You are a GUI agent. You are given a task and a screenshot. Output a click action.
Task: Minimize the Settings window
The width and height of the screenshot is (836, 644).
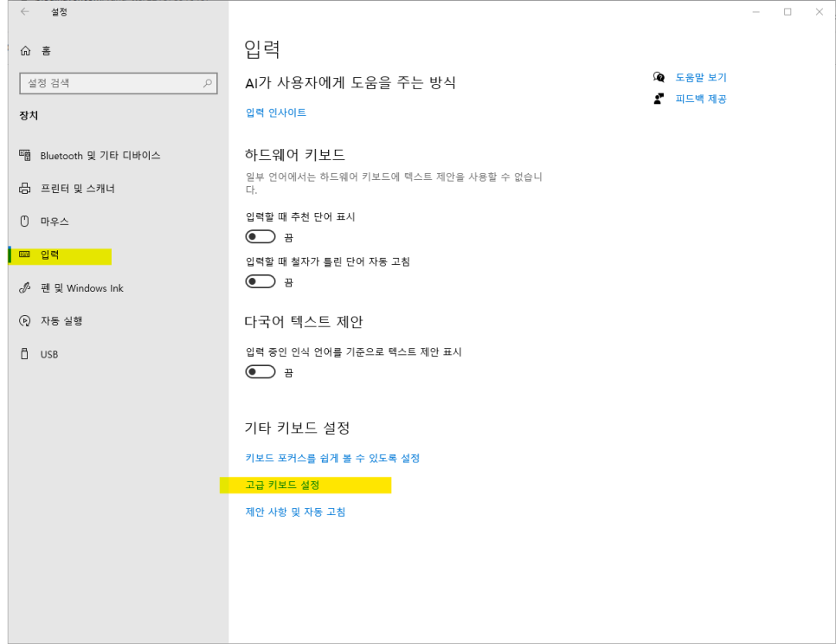(x=756, y=12)
